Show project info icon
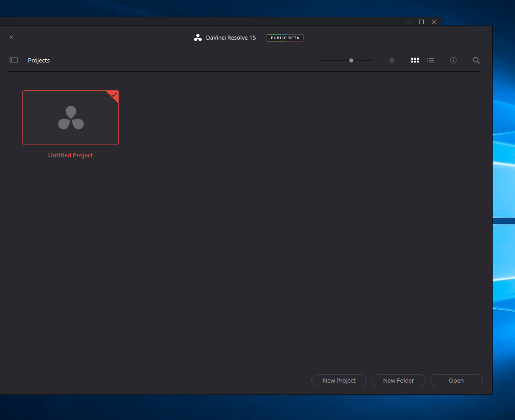The height and width of the screenshot is (420, 515). point(453,60)
